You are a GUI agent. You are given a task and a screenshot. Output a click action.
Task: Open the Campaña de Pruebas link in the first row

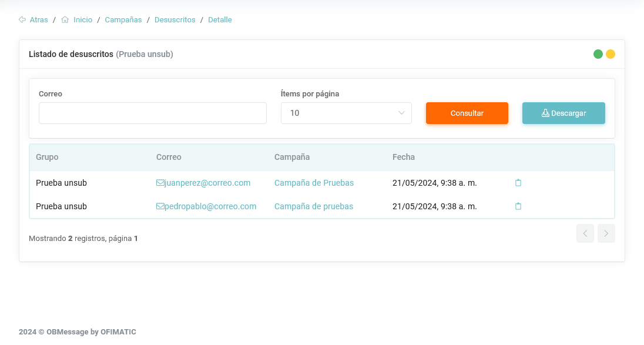(314, 183)
